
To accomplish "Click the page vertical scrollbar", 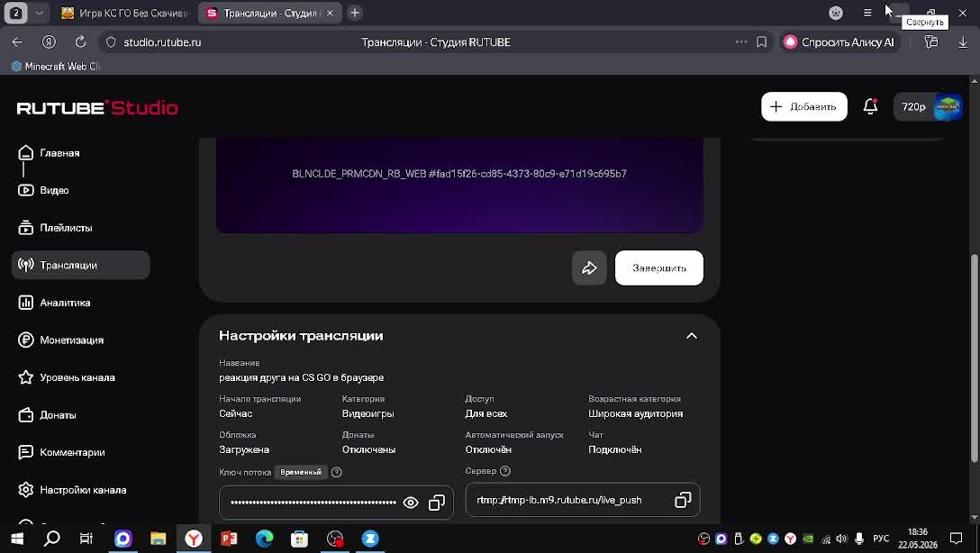I will [975, 358].
